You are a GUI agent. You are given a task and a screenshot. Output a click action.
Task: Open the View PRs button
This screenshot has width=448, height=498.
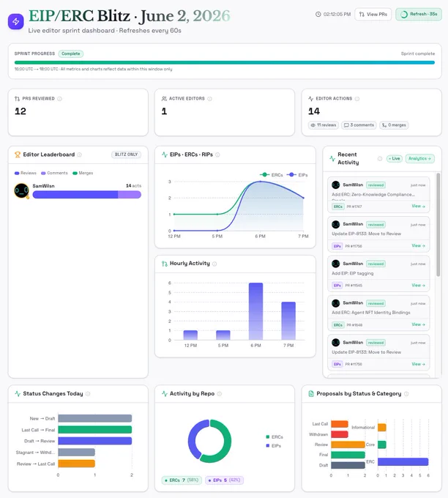pyautogui.click(x=373, y=15)
